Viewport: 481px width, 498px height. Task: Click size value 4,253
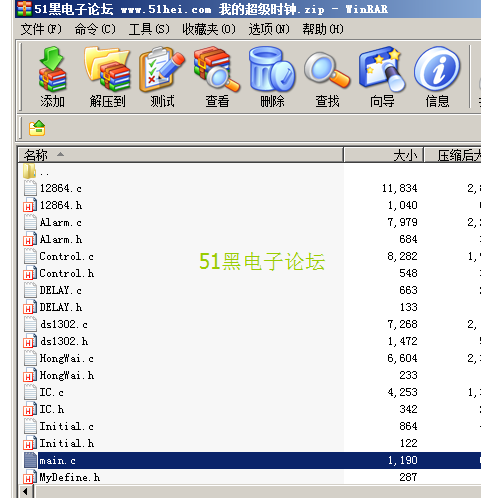[x=402, y=392]
